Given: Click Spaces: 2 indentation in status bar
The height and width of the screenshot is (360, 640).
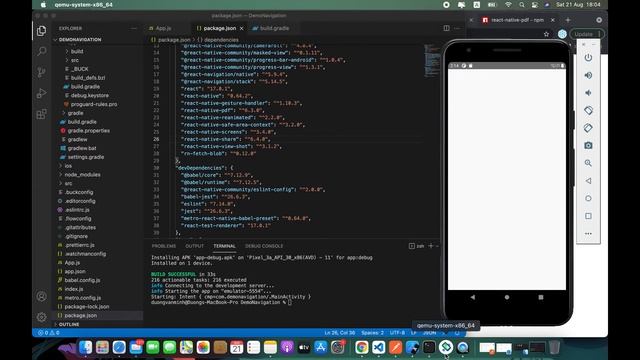Looking at the screenshot, I should [x=372, y=333].
